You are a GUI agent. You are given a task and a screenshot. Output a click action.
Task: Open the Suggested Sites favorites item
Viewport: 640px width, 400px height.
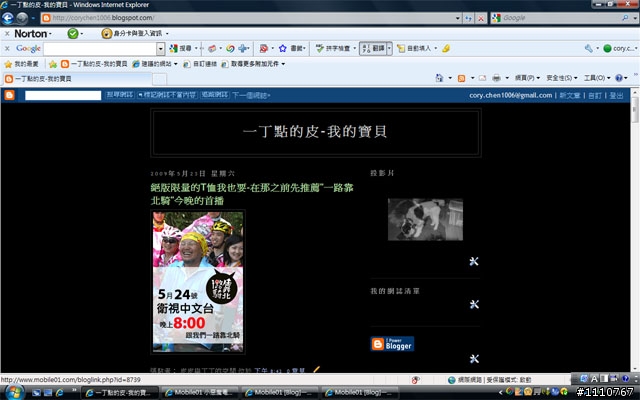tap(154, 64)
